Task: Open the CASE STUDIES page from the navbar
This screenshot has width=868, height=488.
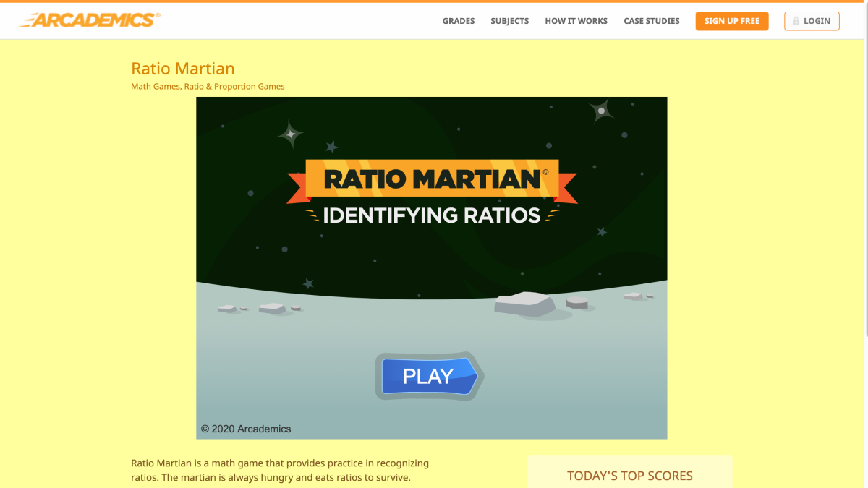Action: pos(651,21)
